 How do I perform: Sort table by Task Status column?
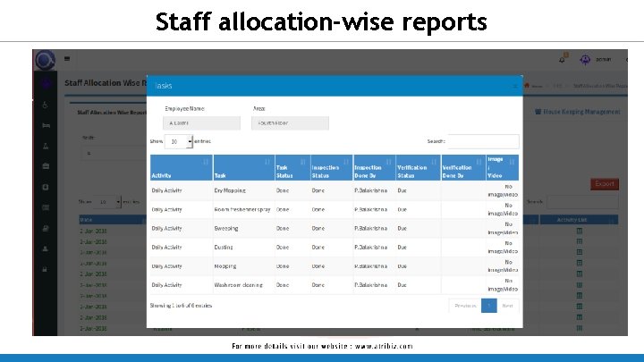(292, 167)
